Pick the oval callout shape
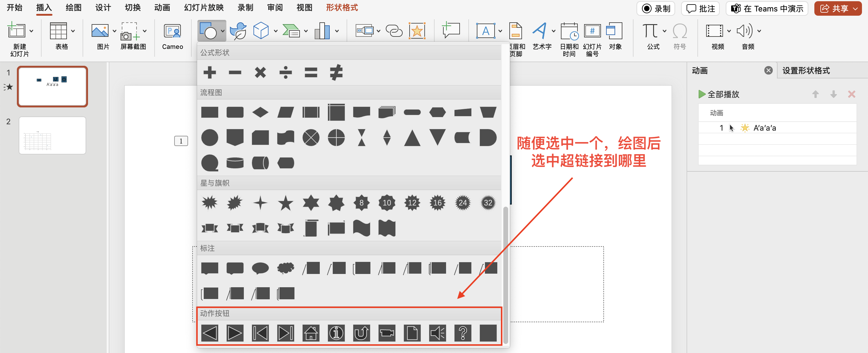 pyautogui.click(x=260, y=268)
